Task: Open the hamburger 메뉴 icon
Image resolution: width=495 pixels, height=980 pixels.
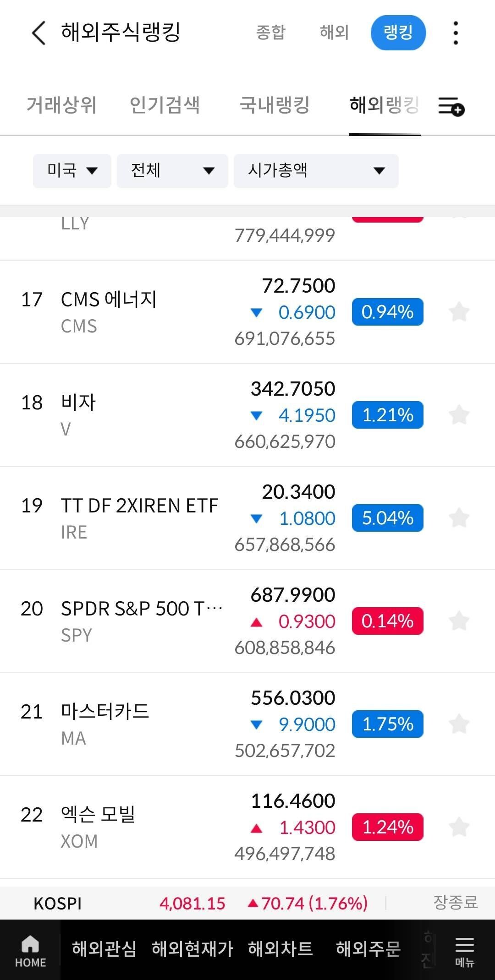Action: pos(464,951)
